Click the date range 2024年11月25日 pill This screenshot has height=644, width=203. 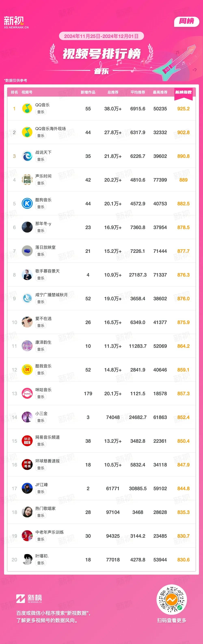(x=101, y=36)
